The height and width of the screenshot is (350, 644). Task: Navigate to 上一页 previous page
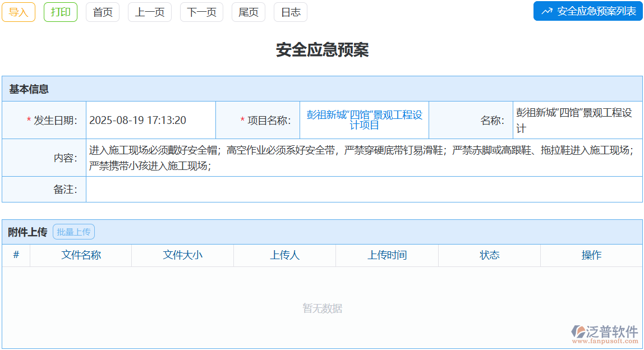149,11
